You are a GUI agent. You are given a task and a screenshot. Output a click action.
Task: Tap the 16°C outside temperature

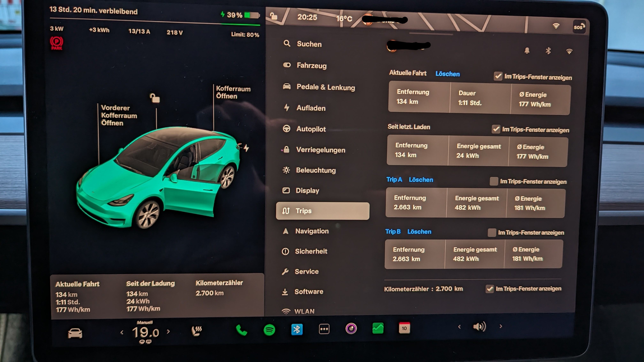[x=344, y=19]
